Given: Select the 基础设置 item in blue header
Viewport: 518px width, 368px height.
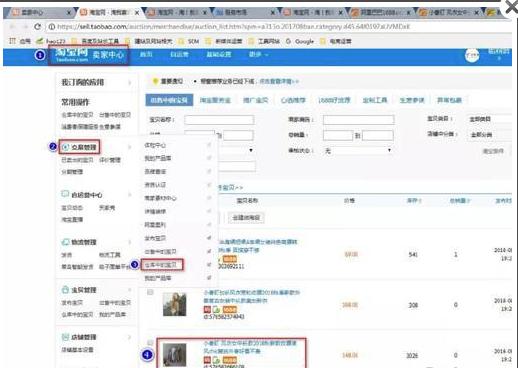Looking at the screenshot, I should pyautogui.click(x=218, y=54).
